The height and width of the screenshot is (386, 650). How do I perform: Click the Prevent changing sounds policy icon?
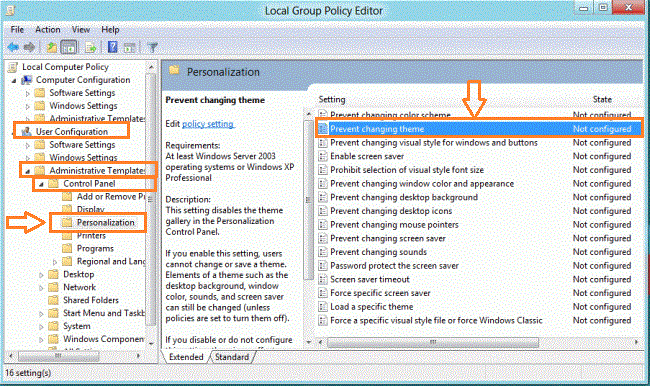coord(323,252)
